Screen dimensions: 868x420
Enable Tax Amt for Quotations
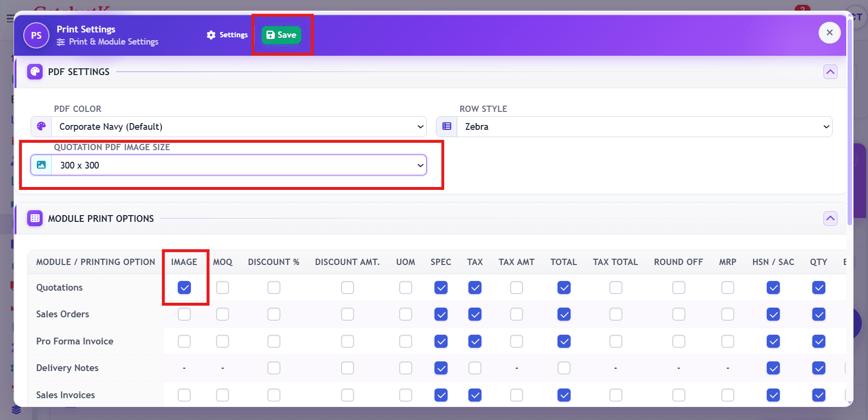(x=517, y=288)
